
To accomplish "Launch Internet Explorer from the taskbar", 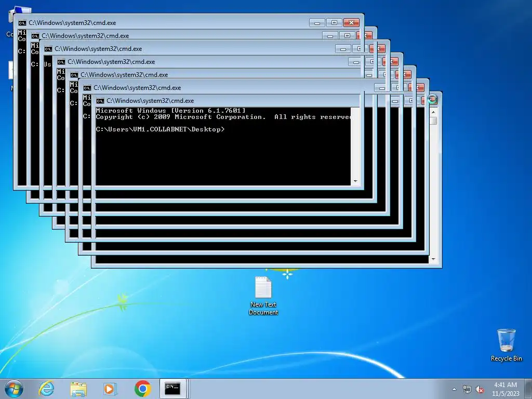I will click(x=46, y=389).
